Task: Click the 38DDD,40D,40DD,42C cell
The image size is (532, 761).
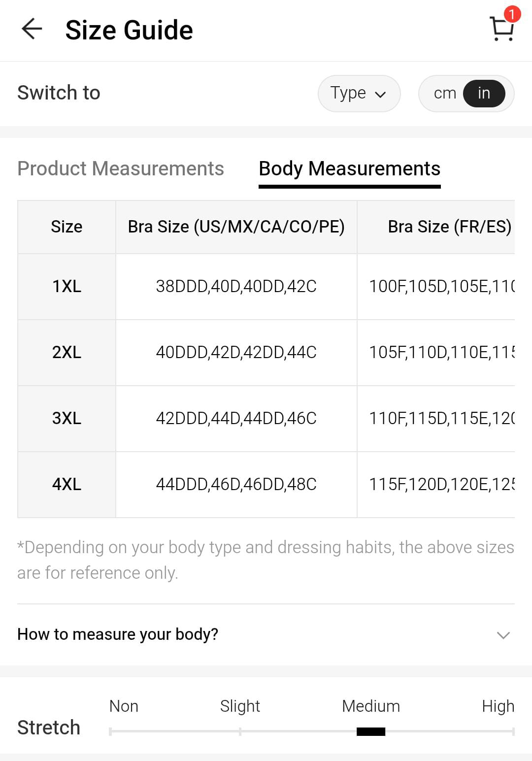Action: pos(236,287)
